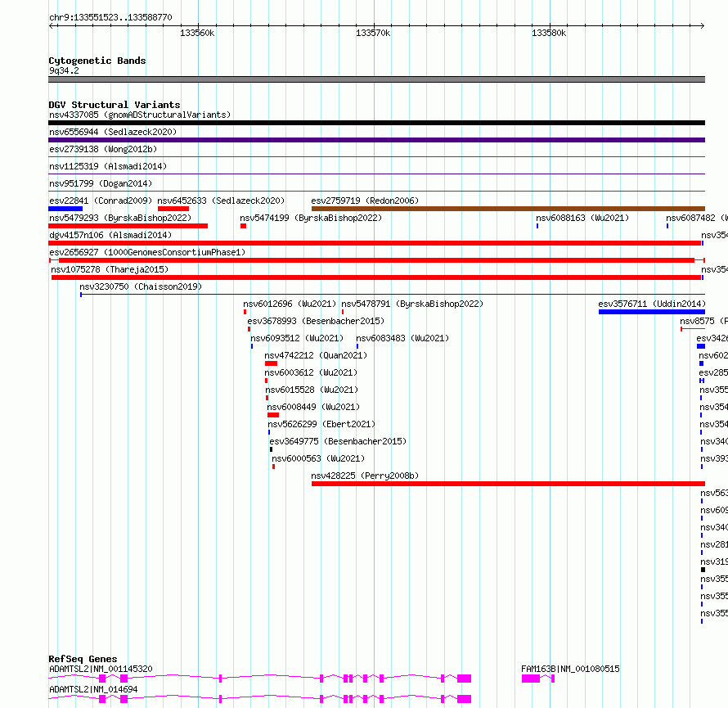Open nsv428225 (Perry2008b) label
The height and width of the screenshot is (708, 728).
365,476
